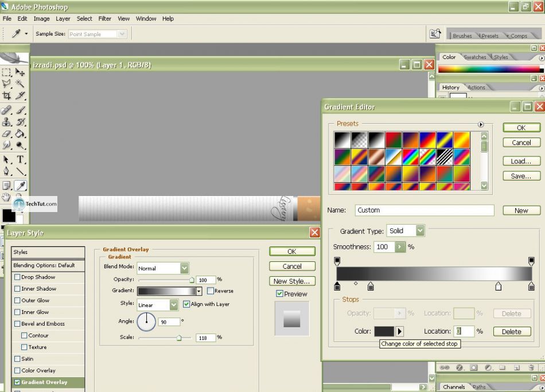The image size is (545, 392).
Task: Select the Clone Stamp tool
Action: tap(7, 121)
